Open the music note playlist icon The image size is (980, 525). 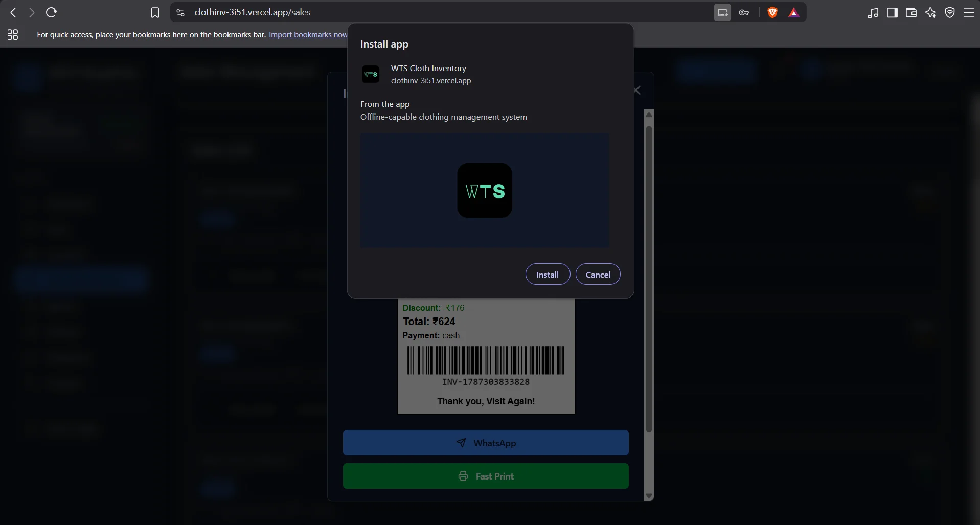click(873, 13)
